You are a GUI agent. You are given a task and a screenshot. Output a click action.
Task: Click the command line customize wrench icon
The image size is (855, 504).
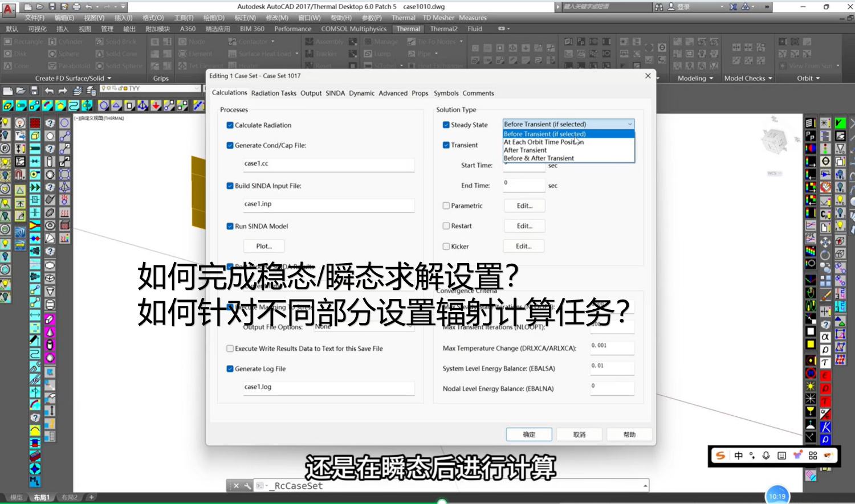coord(247,486)
